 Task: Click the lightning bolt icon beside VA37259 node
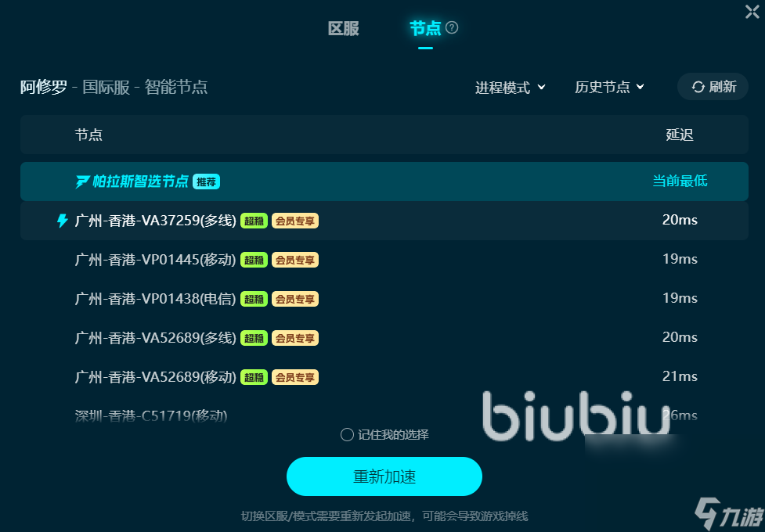[62, 221]
